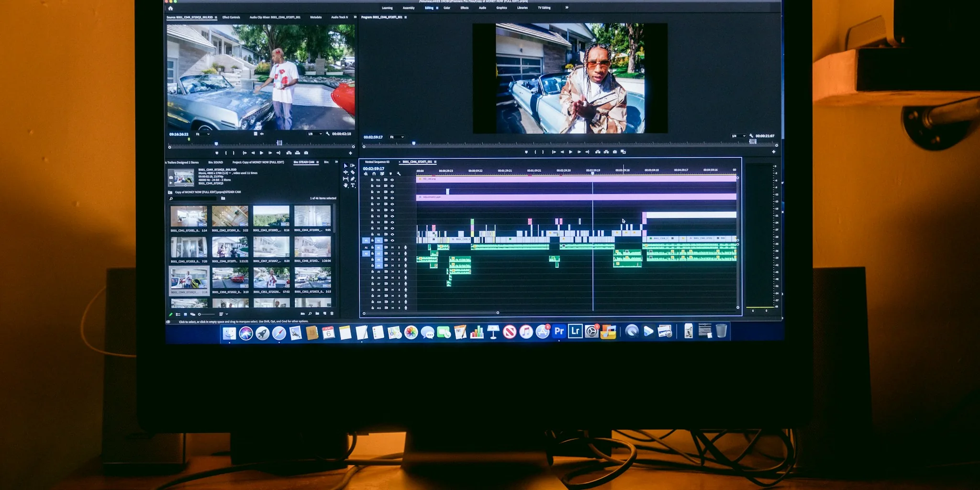Click Lift button in Program monitor

tap(598, 152)
